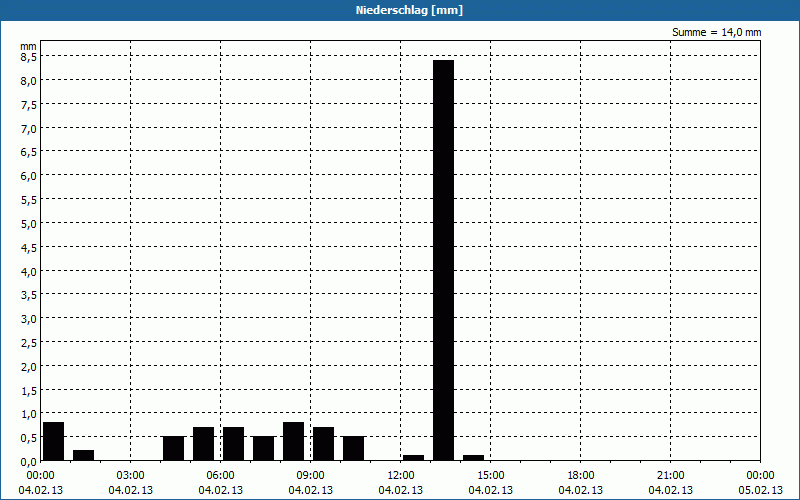
Task: Click the bar just after 06:00
Action: [x=234, y=444]
